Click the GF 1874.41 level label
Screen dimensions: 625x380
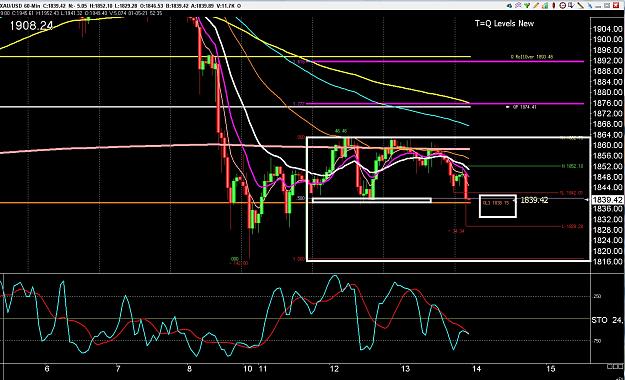click(524, 107)
